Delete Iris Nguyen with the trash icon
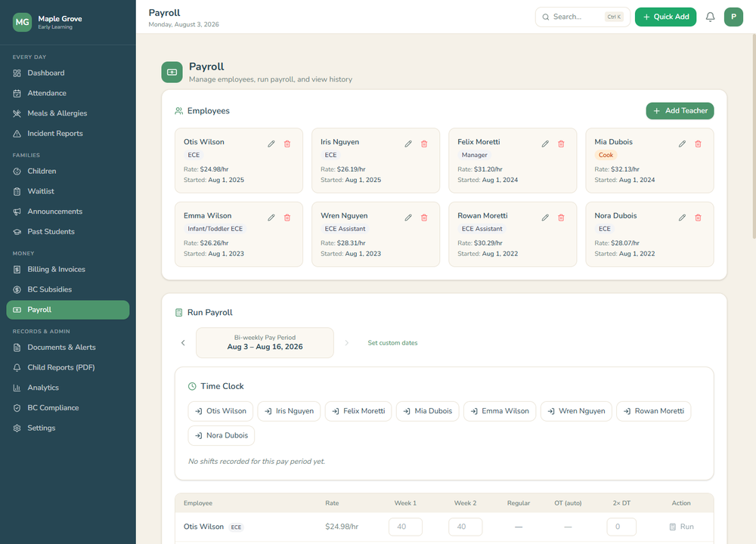This screenshot has width=756, height=544. pos(424,144)
